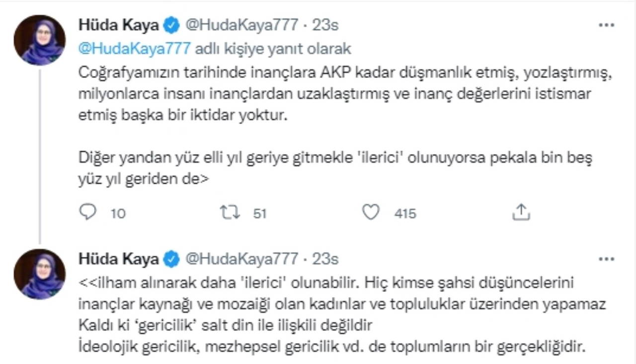Like the first tweet with heart icon
The image size is (636, 364).
[370, 213]
